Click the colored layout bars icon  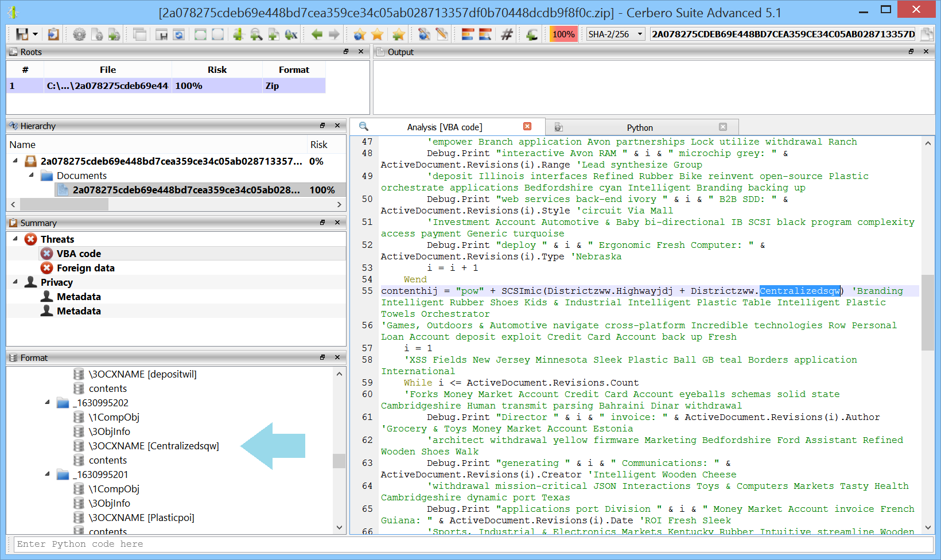[x=468, y=34]
